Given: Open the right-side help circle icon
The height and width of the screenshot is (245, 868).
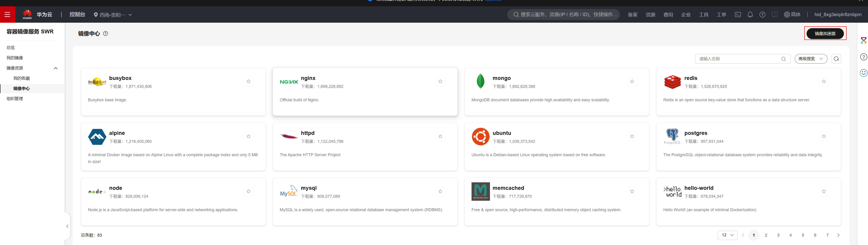Looking at the screenshot, I should click(864, 57).
